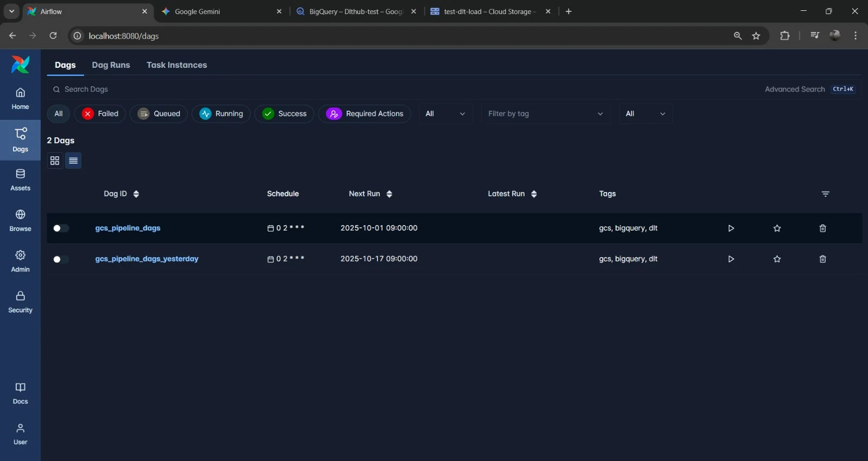Image resolution: width=868 pixels, height=461 pixels.
Task: Unpause the gcs_pipeline_dags_yesterday toggle
Action: 61,259
